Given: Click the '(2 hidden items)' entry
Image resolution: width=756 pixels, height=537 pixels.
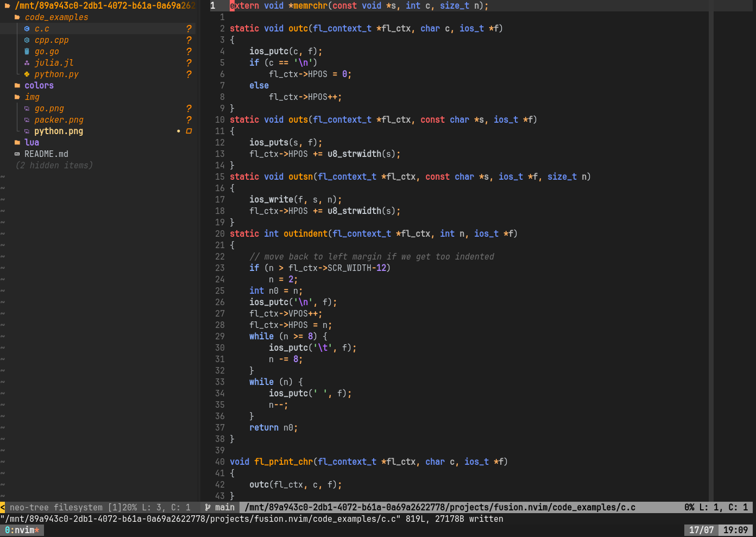Looking at the screenshot, I should 54,166.
